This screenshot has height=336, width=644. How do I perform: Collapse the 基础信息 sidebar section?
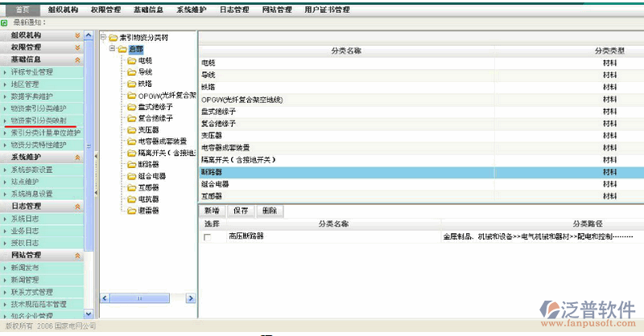(x=77, y=59)
